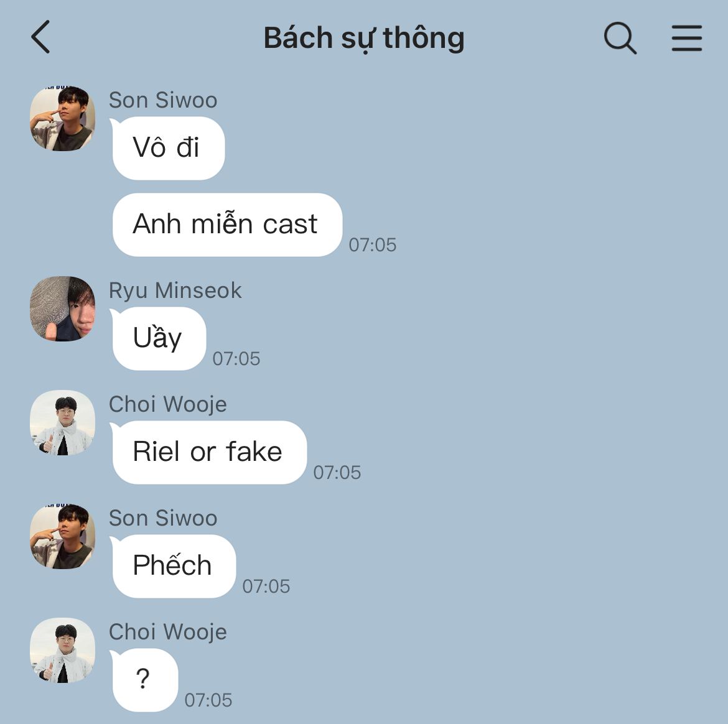Screen dimensions: 728x724
Task: Tap Choi Wooje name above Riel or fake
Action: pos(167,404)
